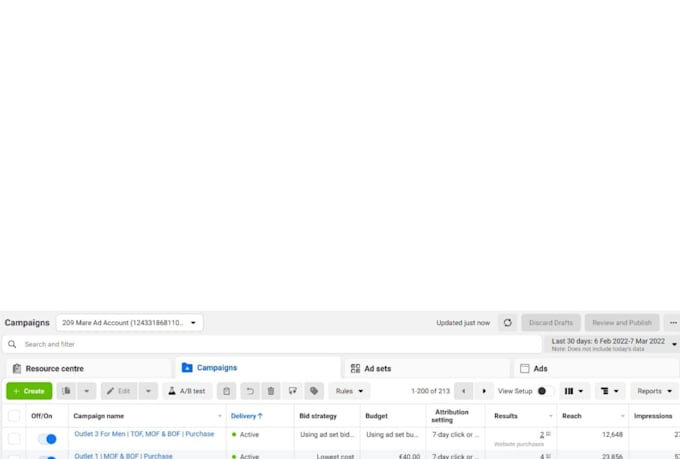Click Discard Drafts button
Viewport: 680px width, 459px height.
[x=551, y=323]
